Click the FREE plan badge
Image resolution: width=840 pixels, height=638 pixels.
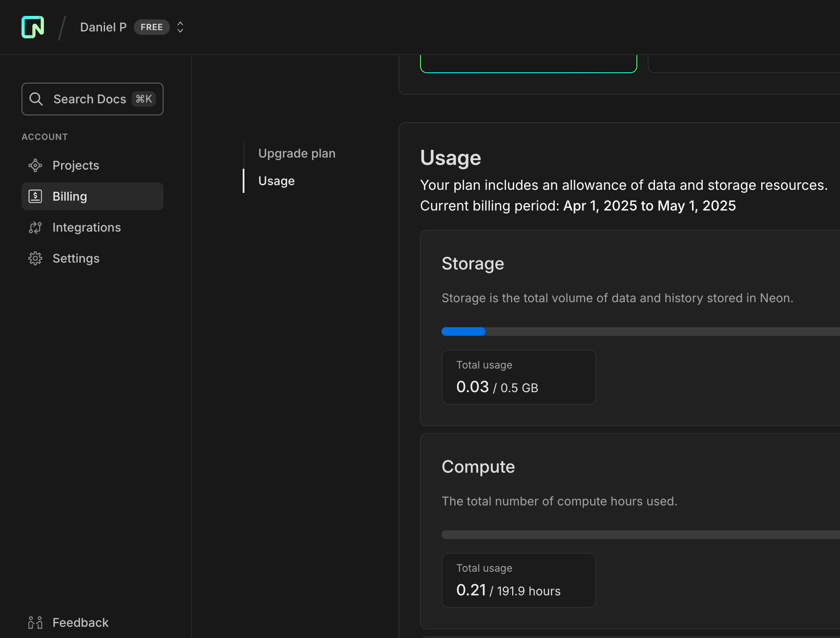click(151, 27)
